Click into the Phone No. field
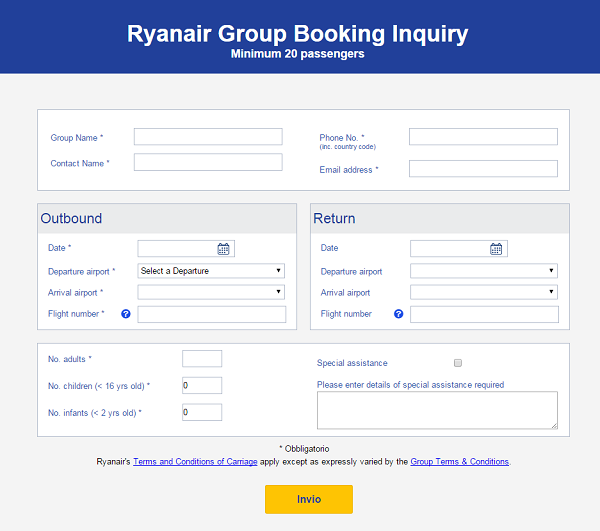The image size is (600, 531). coord(483,137)
